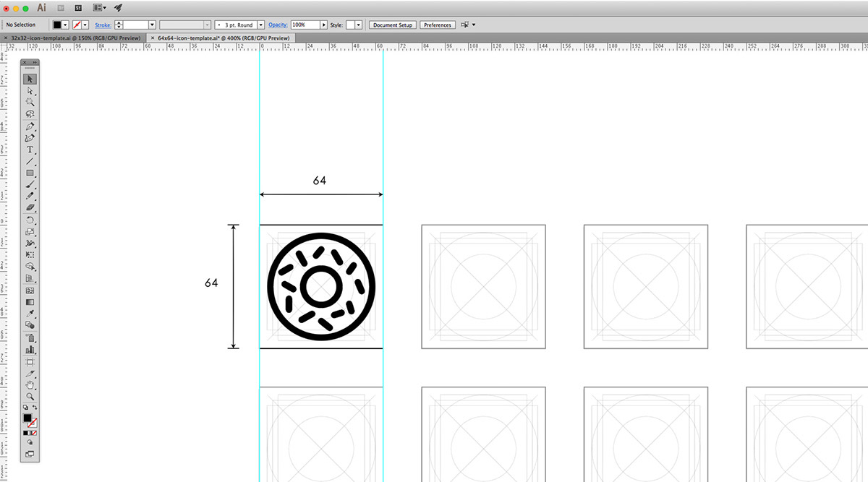This screenshot has width=868, height=482.
Task: Select the Slice tool
Action: 30,373
